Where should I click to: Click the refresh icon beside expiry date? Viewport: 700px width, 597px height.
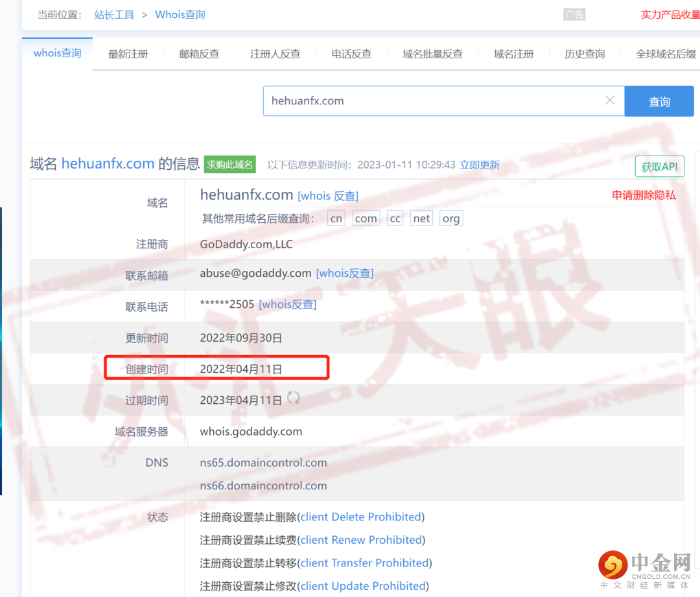pyautogui.click(x=294, y=397)
